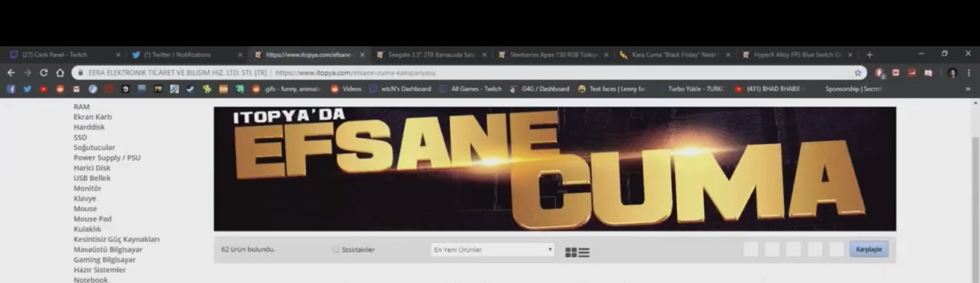Screen dimensions: 980x283
Task: Open the RAM category
Action: click(82, 107)
